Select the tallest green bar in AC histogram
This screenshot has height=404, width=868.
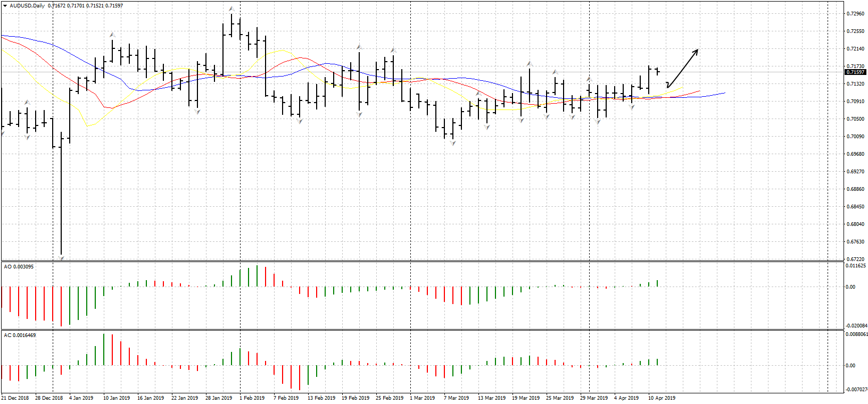[x=104, y=349]
